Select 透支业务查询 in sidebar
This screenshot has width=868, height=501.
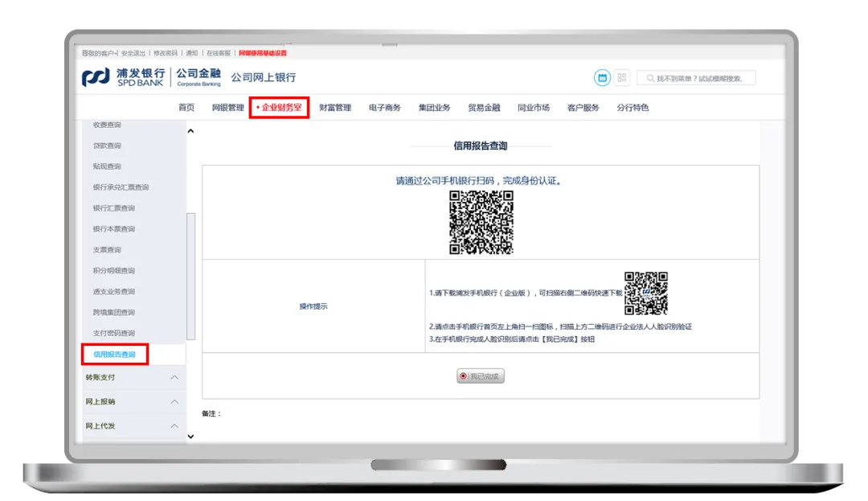(x=114, y=291)
